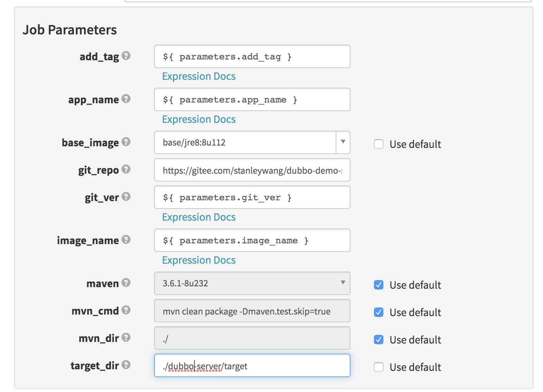Click the add_tag label

[x=99, y=57]
